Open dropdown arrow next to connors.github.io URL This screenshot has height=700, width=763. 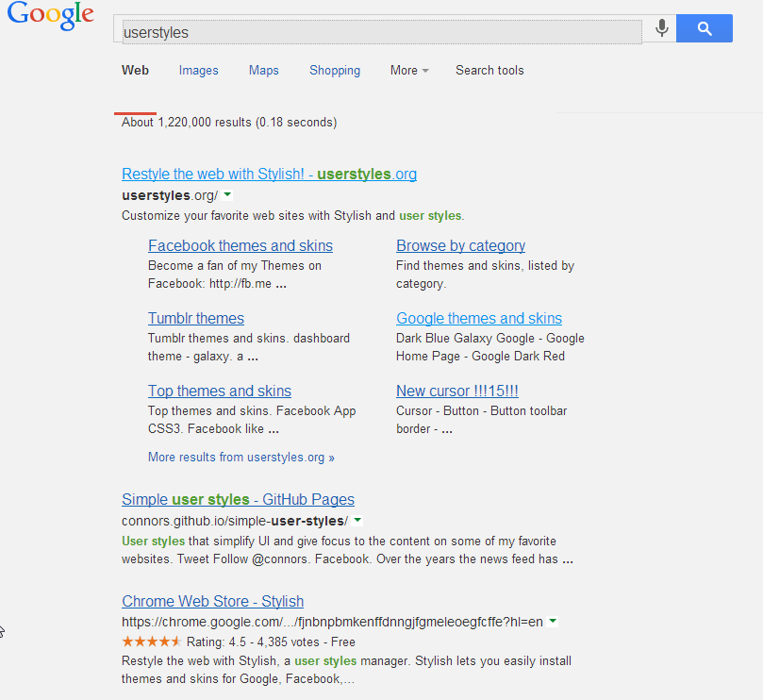(357, 521)
